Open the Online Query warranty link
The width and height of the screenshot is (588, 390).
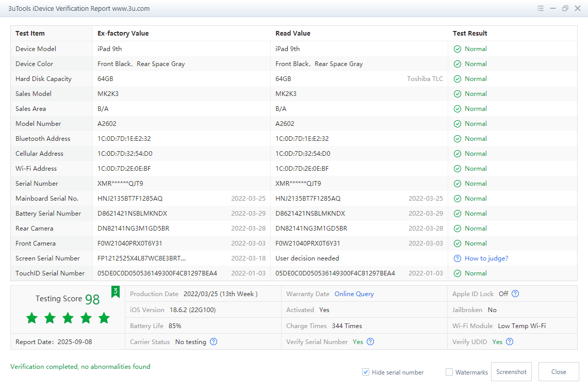pos(354,294)
